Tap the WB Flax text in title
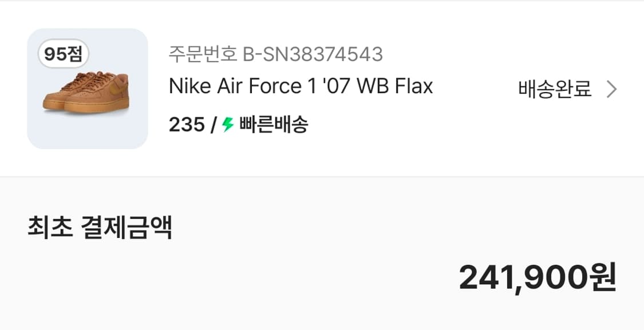Viewport: 644px width, 330px height. tap(395, 86)
